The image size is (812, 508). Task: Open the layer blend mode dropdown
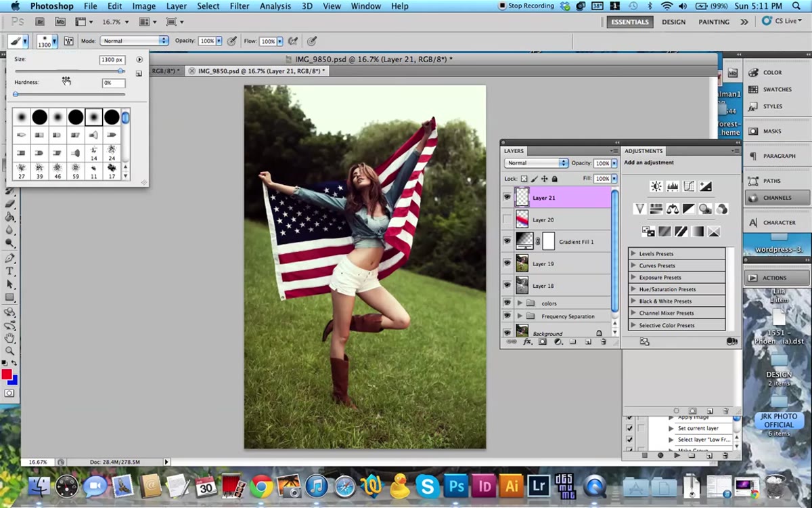point(536,163)
